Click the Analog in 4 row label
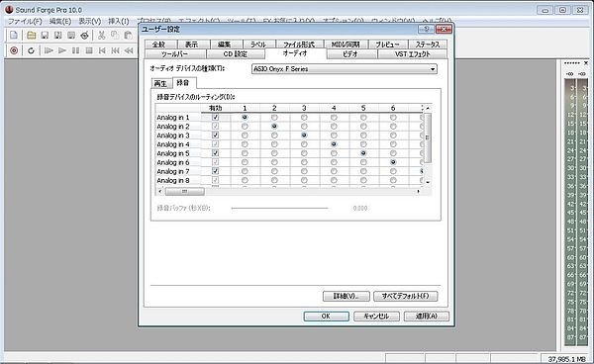The image size is (594, 364). point(172,144)
